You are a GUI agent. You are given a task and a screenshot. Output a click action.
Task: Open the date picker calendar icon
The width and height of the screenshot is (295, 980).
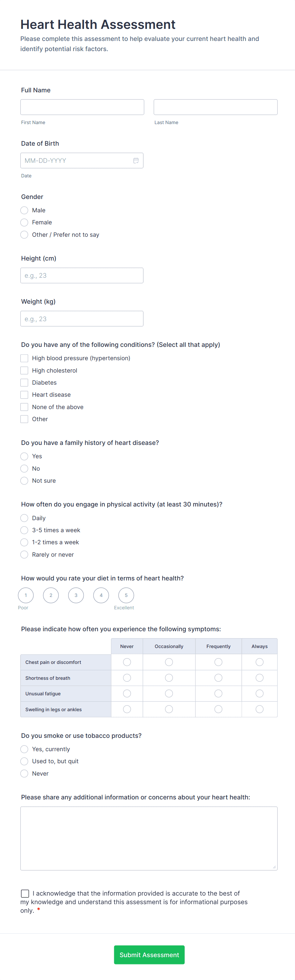coord(136,160)
